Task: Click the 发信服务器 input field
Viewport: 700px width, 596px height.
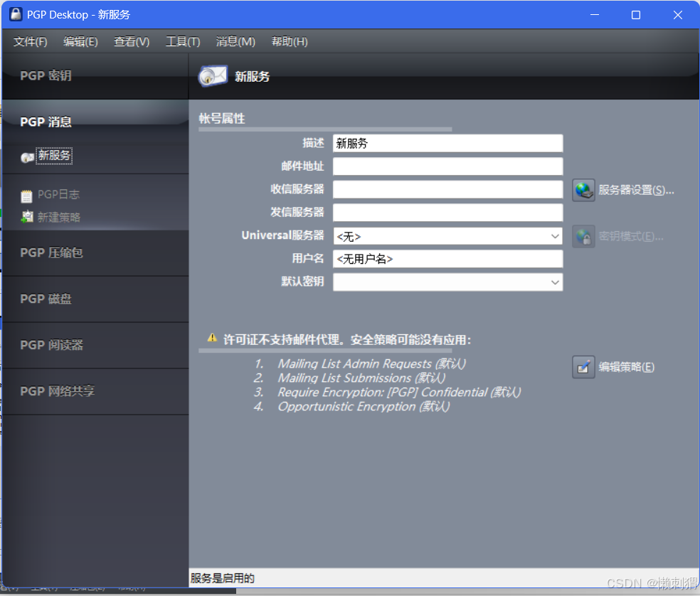Action: pos(447,213)
